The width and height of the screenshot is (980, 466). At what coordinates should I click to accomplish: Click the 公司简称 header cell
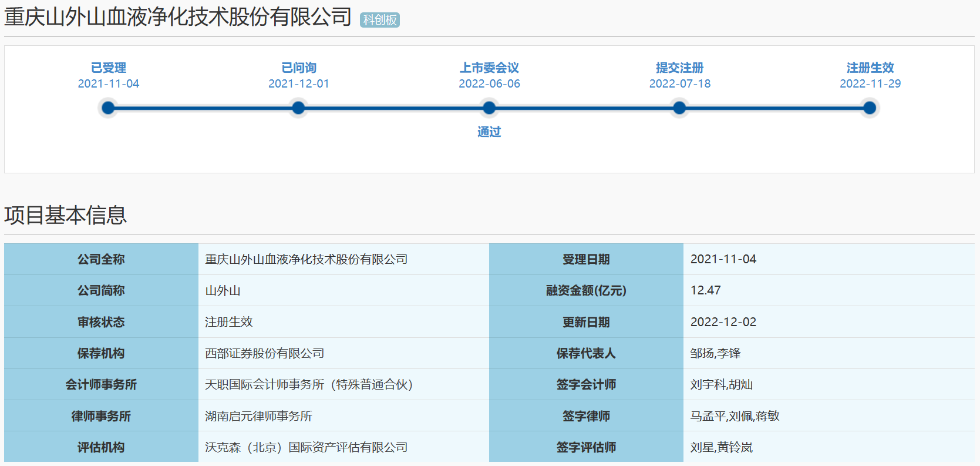click(101, 290)
